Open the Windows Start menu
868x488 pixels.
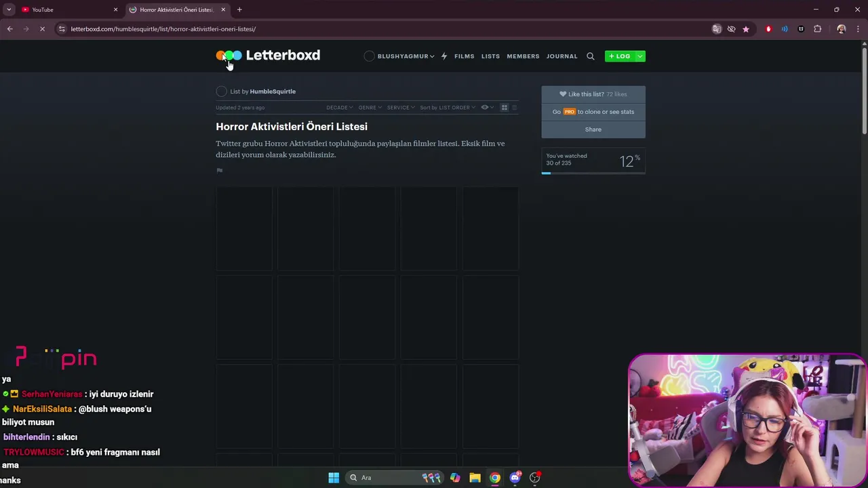[334, 478]
